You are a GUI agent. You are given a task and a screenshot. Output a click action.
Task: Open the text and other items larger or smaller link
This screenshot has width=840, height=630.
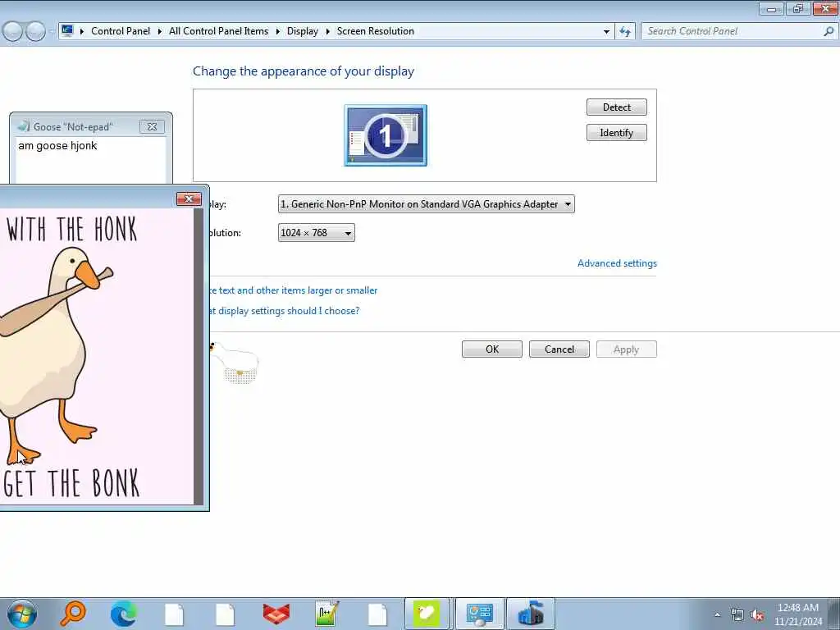coord(294,290)
